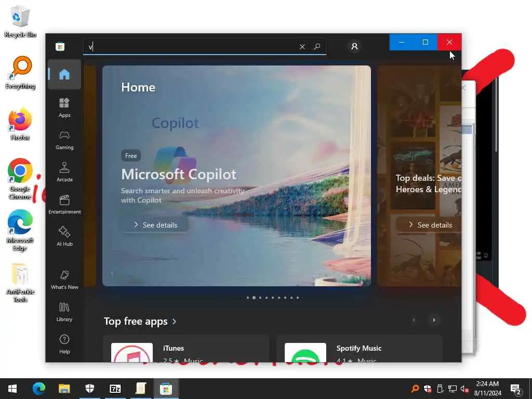Screen dimensions: 532x399
Task: Open the Arcade section
Action: [x=64, y=172]
